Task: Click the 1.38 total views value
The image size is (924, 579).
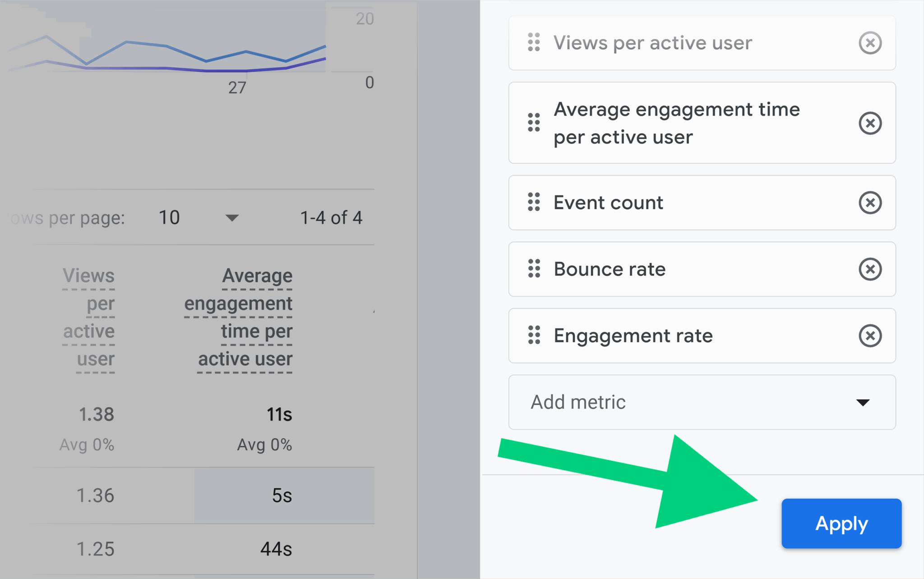Action: 97,414
